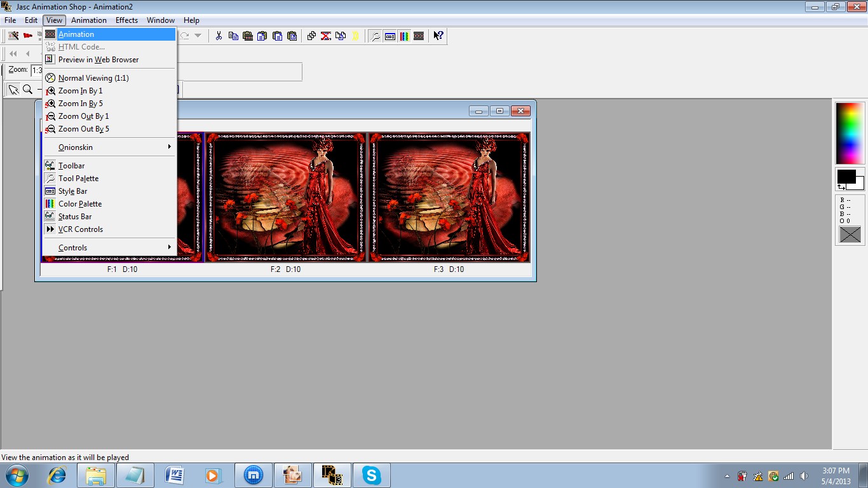This screenshot has height=488, width=868.
Task: Open the Edit menu
Action: click(x=31, y=20)
